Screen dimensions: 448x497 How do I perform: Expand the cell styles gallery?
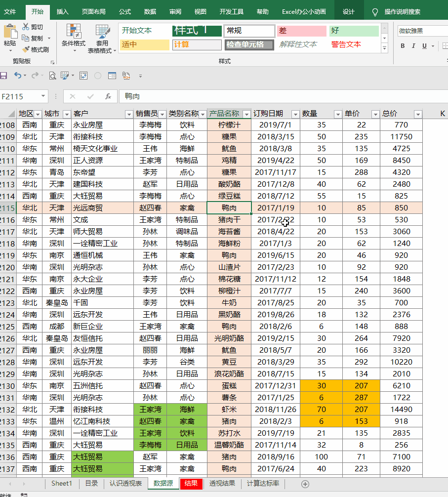(x=384, y=48)
